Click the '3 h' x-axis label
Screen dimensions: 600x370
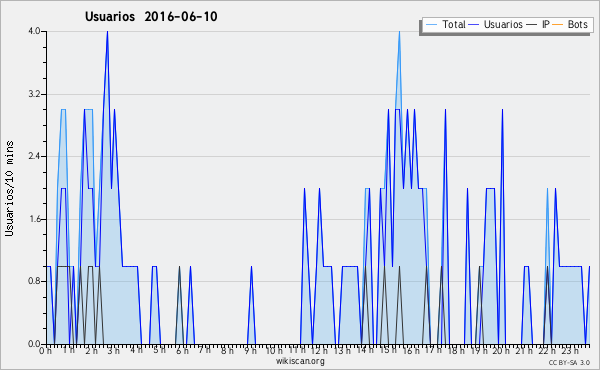114,350
